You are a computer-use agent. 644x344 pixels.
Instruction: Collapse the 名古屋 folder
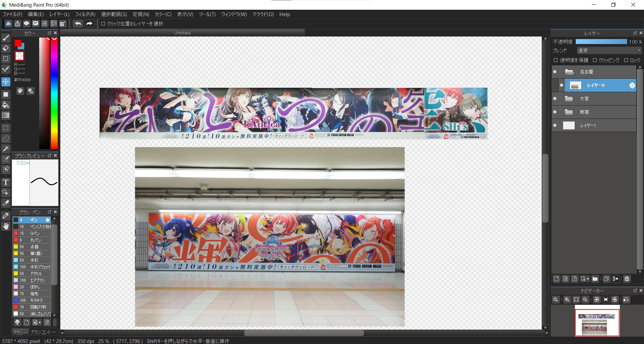pos(569,72)
